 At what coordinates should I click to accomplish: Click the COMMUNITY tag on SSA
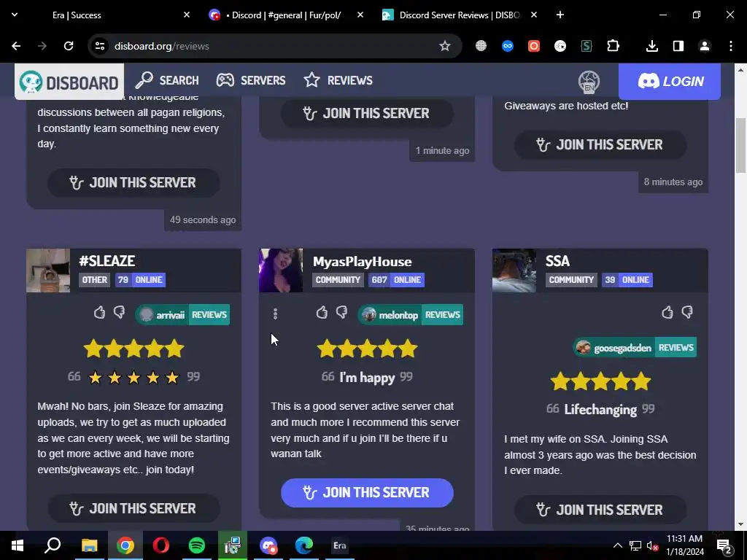571,279
